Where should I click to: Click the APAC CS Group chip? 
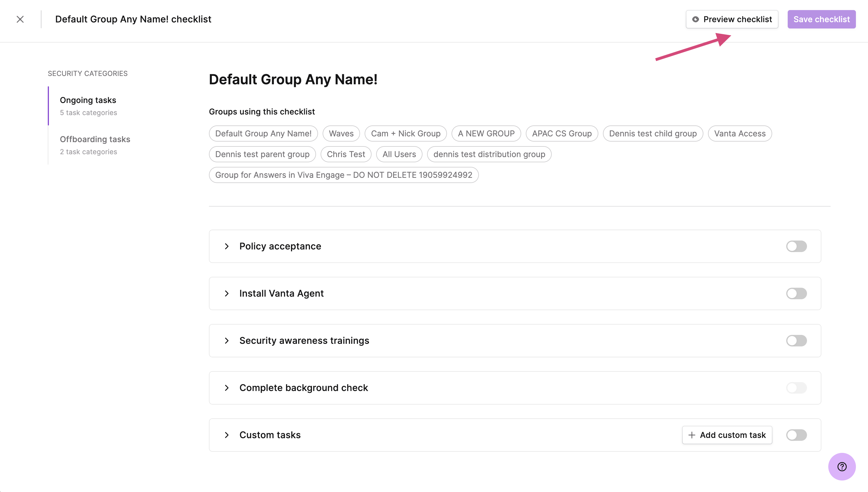tap(562, 134)
